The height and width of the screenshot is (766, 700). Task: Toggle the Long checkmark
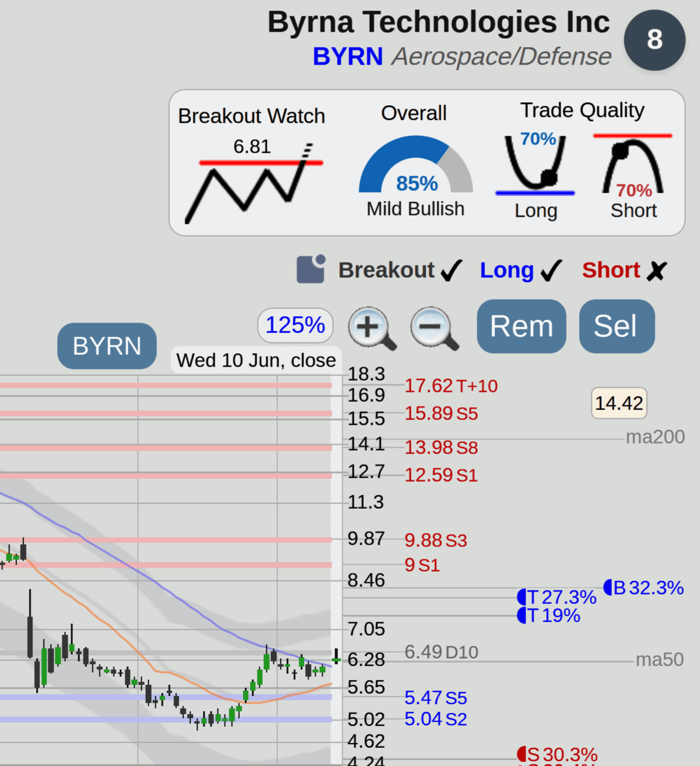551,270
